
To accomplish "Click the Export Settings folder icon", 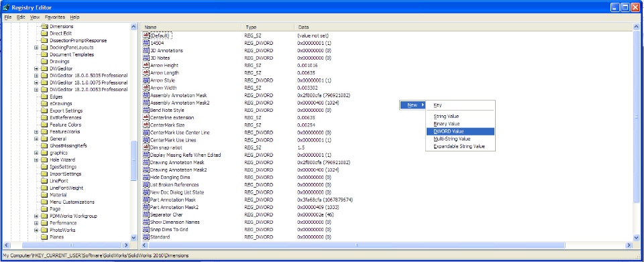I will 44,111.
